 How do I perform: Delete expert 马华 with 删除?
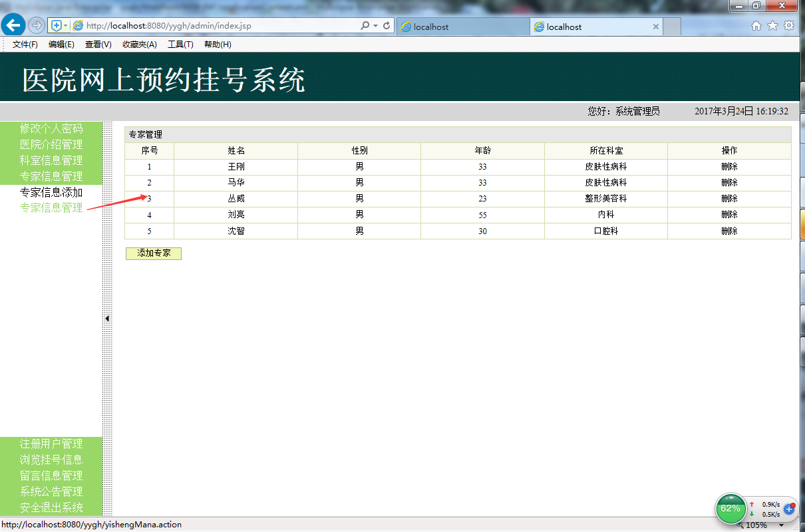(x=729, y=183)
